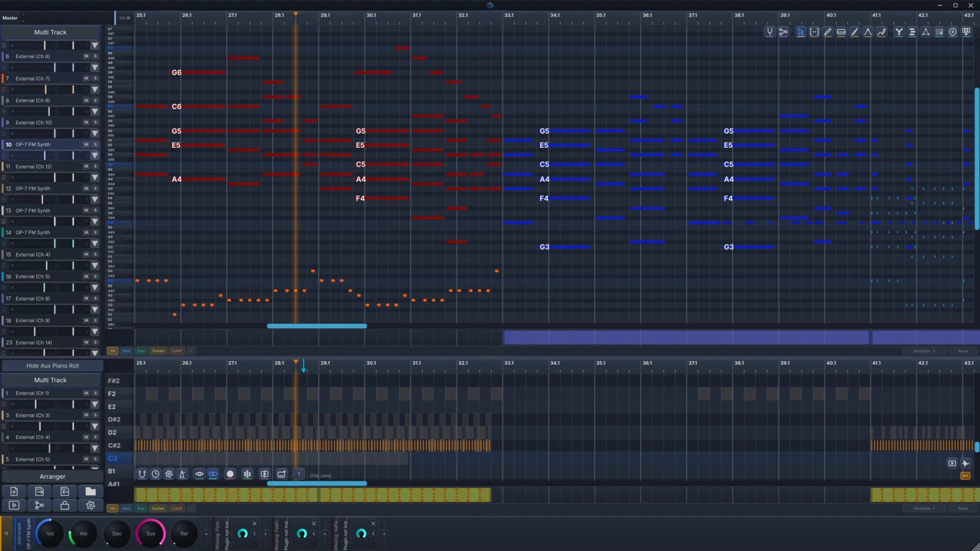Select the freehand line drawing tool

tap(881, 32)
